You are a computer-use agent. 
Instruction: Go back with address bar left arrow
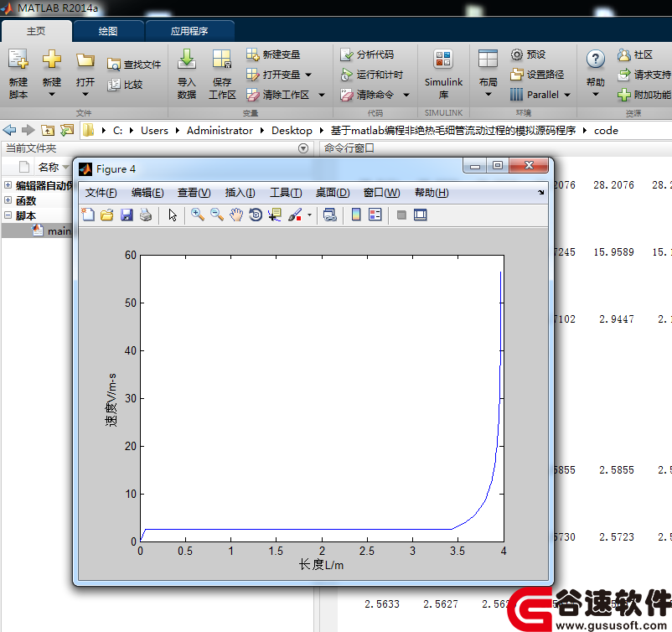(x=9, y=130)
